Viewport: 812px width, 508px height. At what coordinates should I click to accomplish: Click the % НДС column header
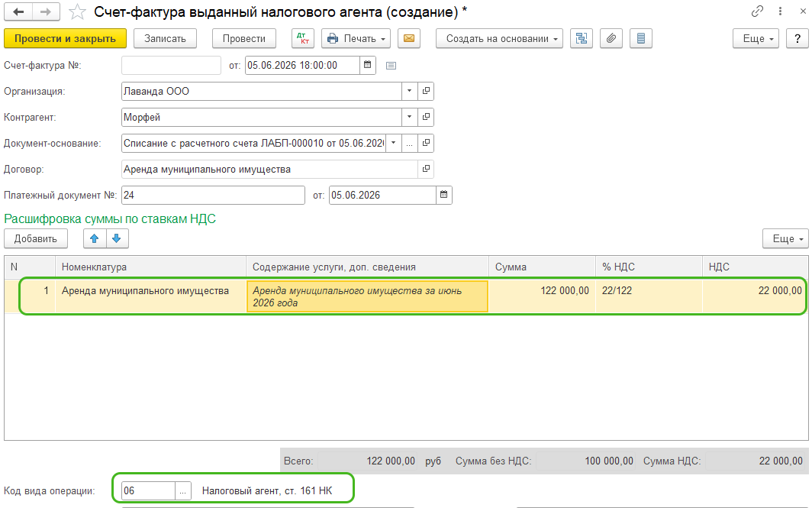click(649, 267)
